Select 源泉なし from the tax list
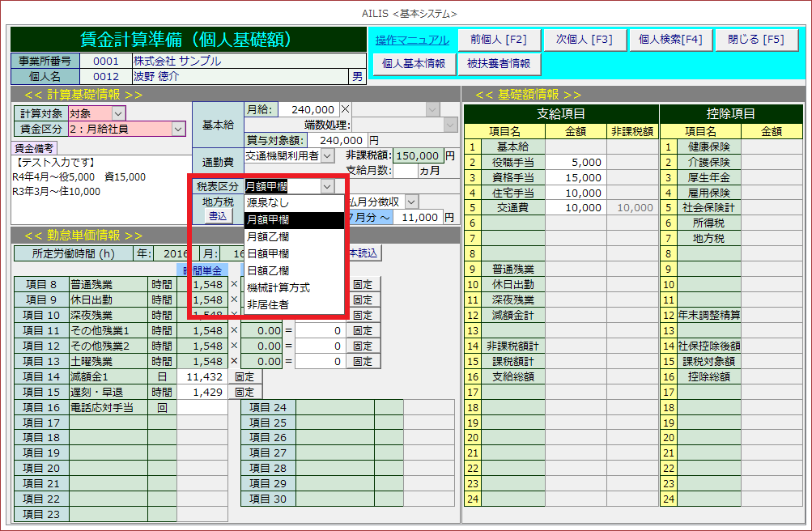 267,203
